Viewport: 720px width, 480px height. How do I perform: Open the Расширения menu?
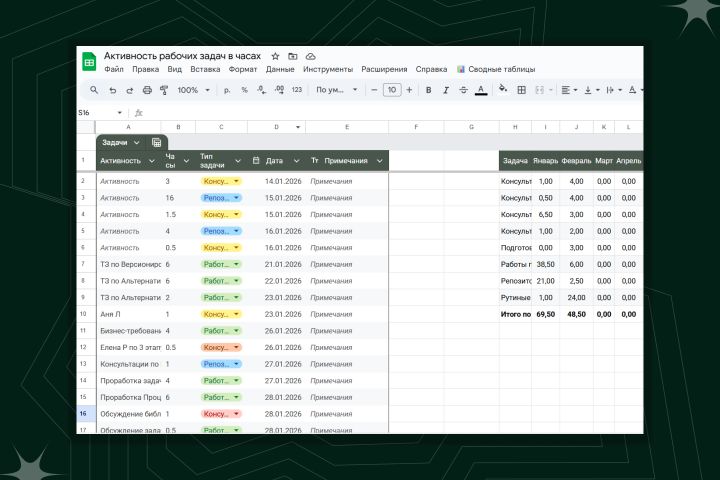[x=384, y=69]
